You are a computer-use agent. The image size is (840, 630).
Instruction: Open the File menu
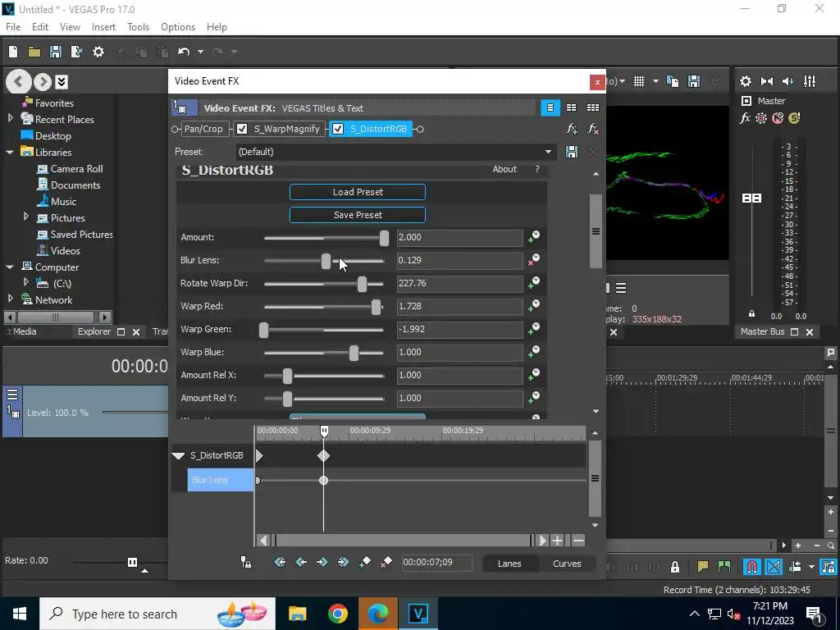coord(13,27)
